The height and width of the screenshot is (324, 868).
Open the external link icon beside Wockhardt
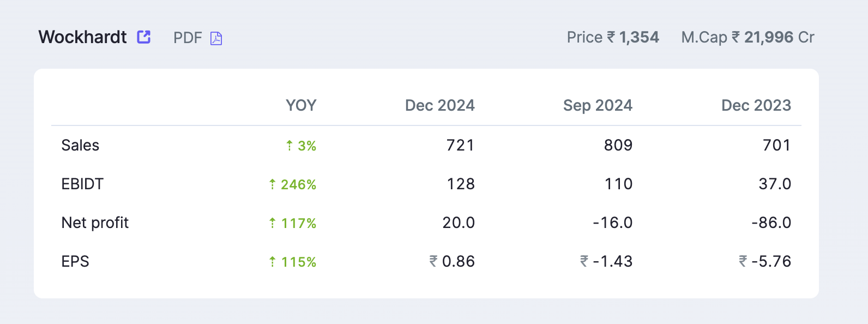[x=143, y=37]
